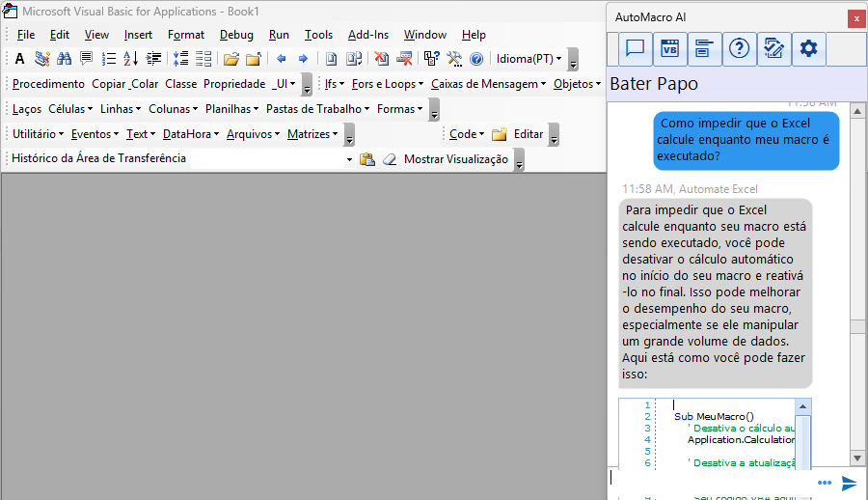The image size is (868, 500).
Task: Open the Fors e Loops dropdown
Action: coord(388,84)
